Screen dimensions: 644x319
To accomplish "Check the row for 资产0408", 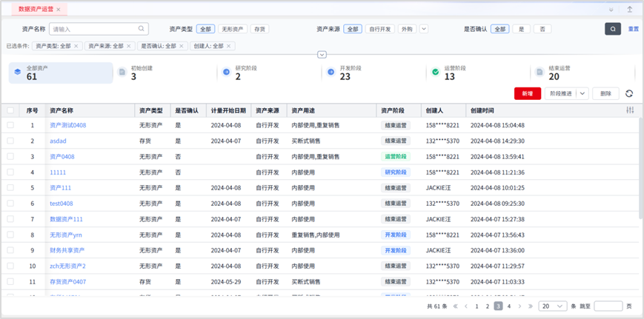I will (x=10, y=156).
